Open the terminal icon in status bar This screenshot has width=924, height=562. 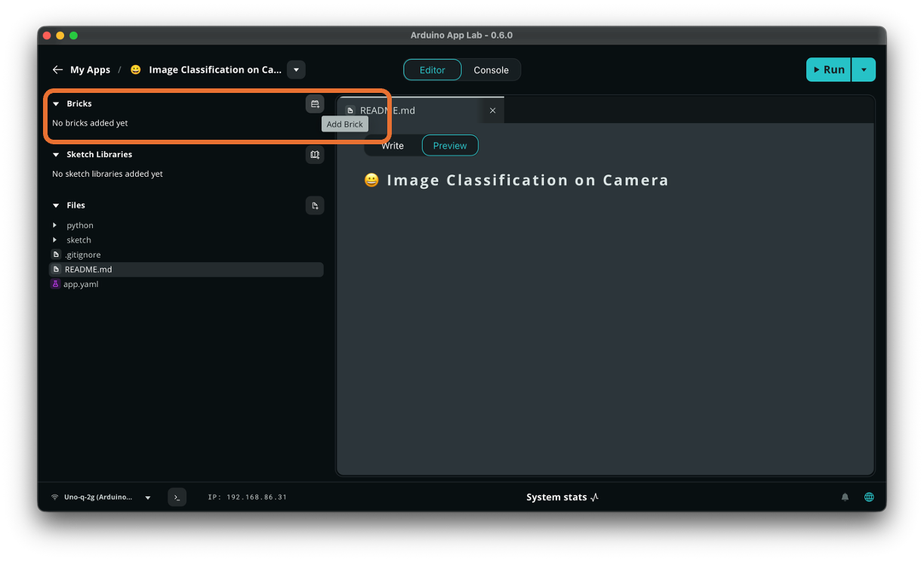(x=177, y=497)
